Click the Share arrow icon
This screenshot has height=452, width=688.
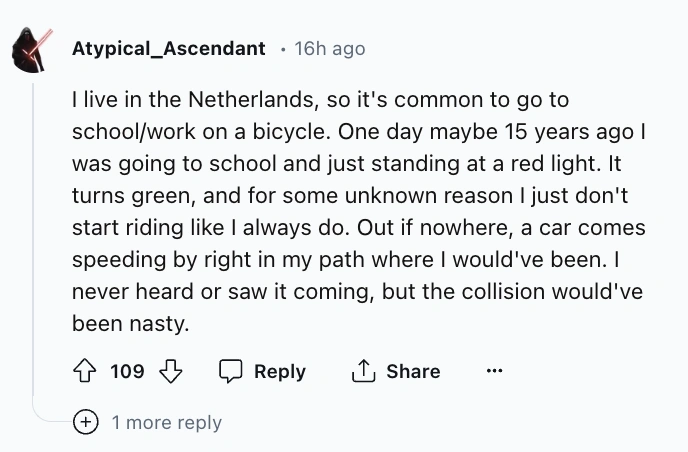[x=361, y=371]
